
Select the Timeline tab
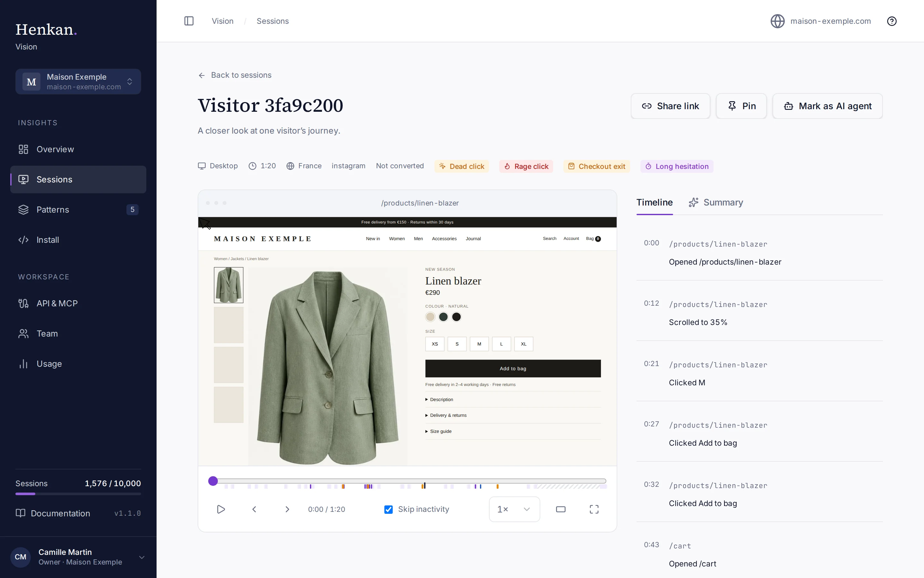[x=654, y=202]
